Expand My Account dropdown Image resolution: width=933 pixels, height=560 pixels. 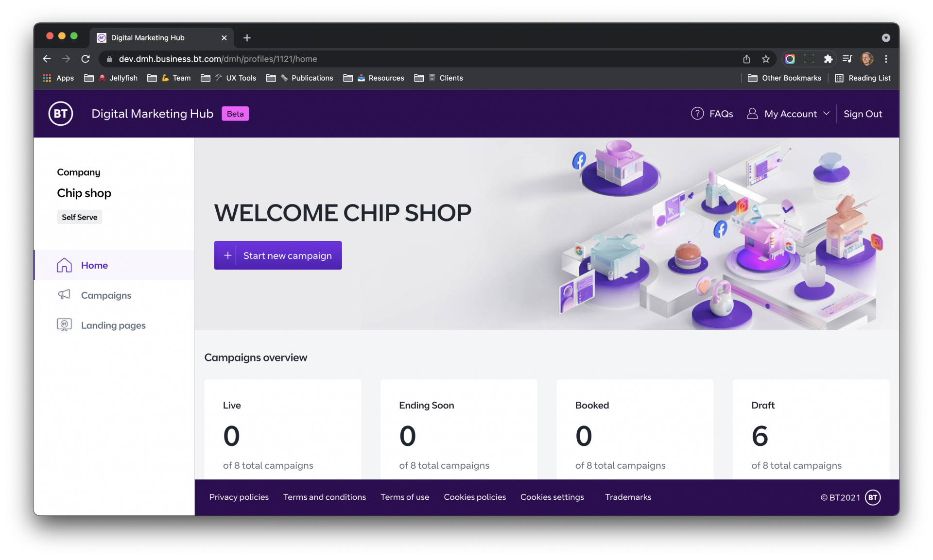pos(788,114)
